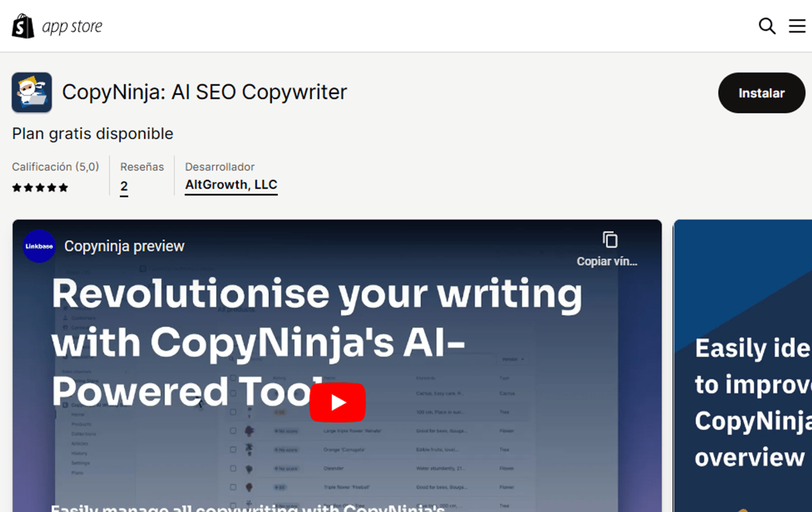The height and width of the screenshot is (512, 812).
Task: Click the Desarrollador label
Action: click(x=220, y=167)
